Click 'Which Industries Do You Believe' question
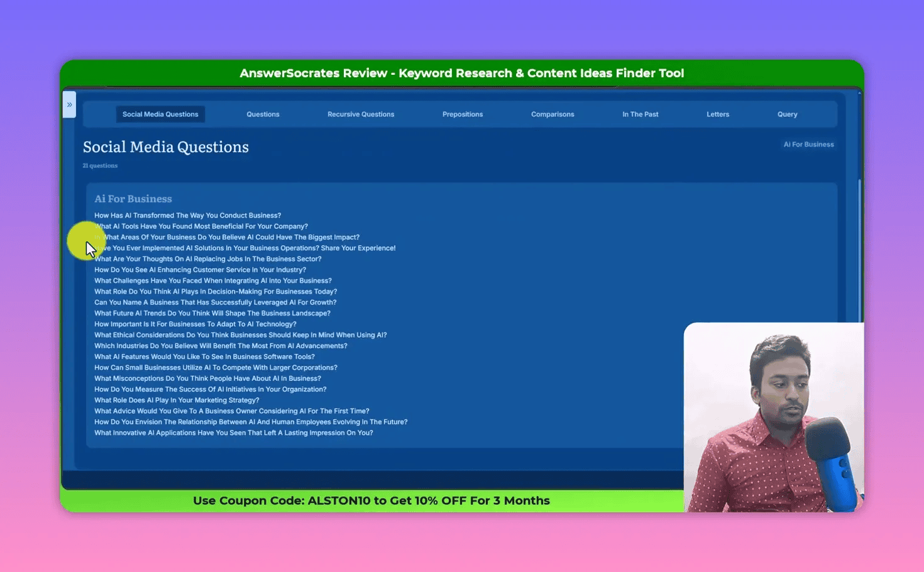Viewport: 924px width, 572px height. (x=221, y=346)
